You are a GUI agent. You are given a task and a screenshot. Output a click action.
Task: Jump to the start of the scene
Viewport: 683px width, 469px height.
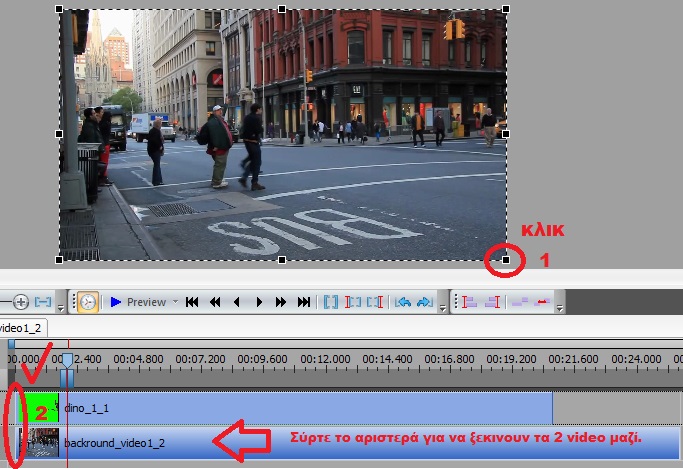(x=192, y=302)
